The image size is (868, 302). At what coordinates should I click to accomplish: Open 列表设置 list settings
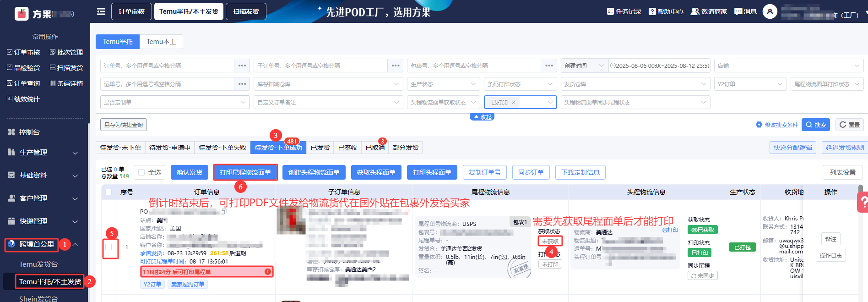point(843,172)
